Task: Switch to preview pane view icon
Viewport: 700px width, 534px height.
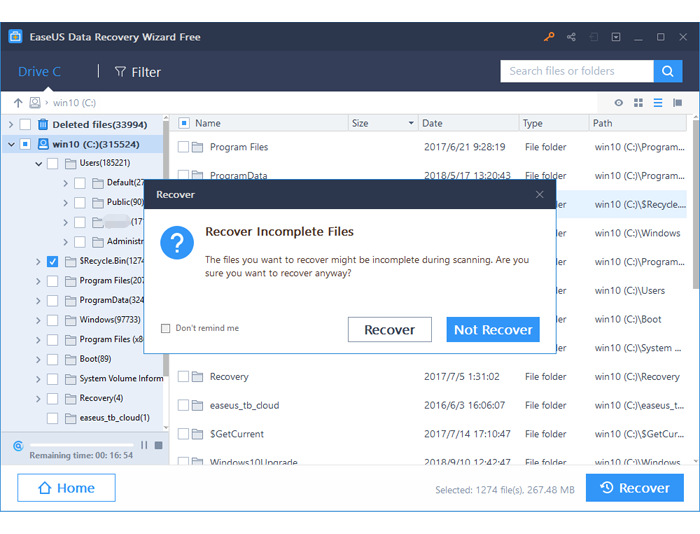Action: coord(677,103)
